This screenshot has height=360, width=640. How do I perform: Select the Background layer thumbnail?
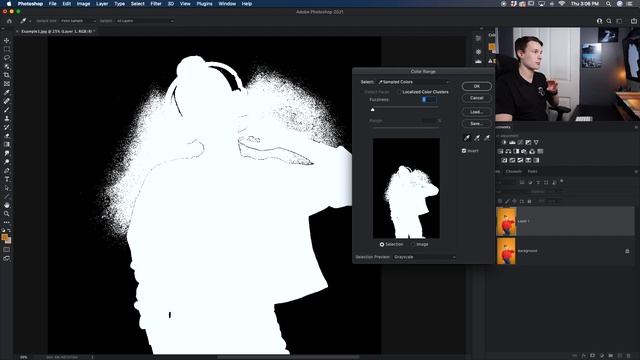506,251
